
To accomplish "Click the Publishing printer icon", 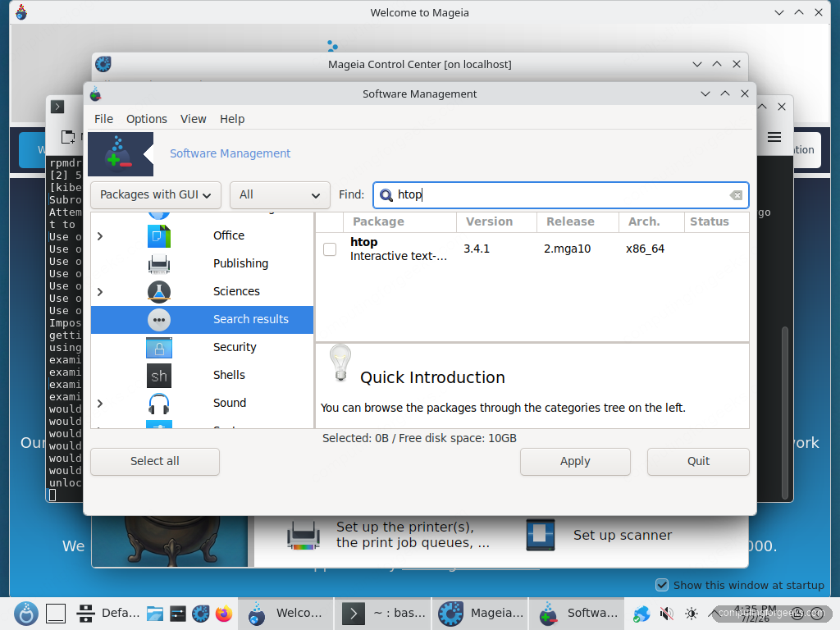I will point(159,263).
